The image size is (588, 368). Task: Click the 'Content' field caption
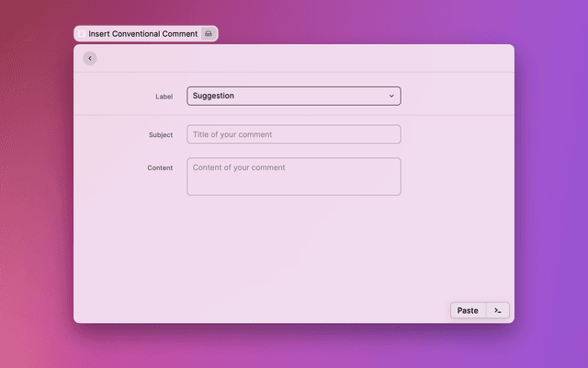(160, 168)
